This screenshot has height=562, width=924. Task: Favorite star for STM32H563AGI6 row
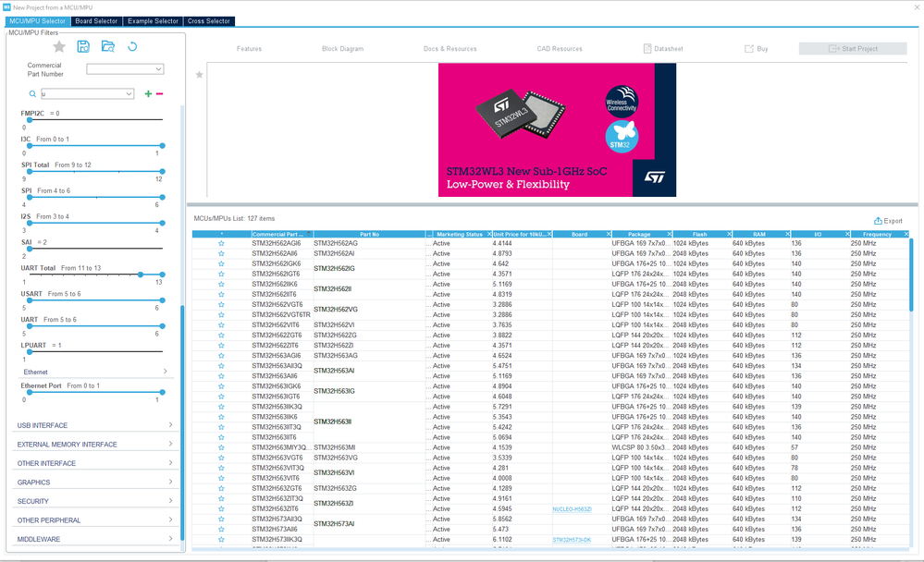click(221, 356)
